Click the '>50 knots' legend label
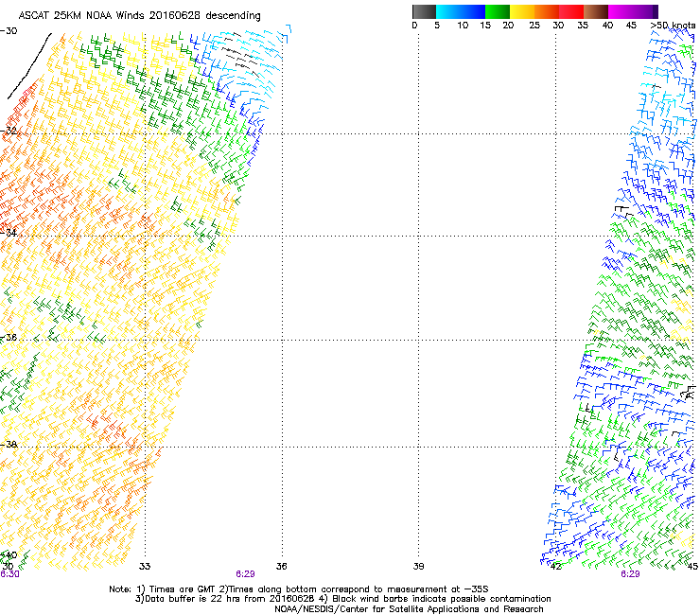Viewport: 700px width, 615px height. pyautogui.click(x=673, y=26)
